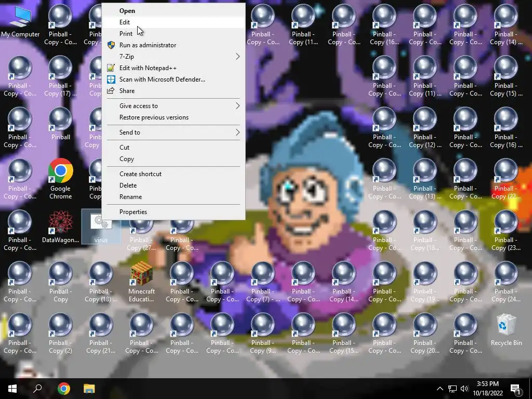The height and width of the screenshot is (399, 532).
Task: Select the Pinball - Copy (7) shortcut
Action: [263, 282]
